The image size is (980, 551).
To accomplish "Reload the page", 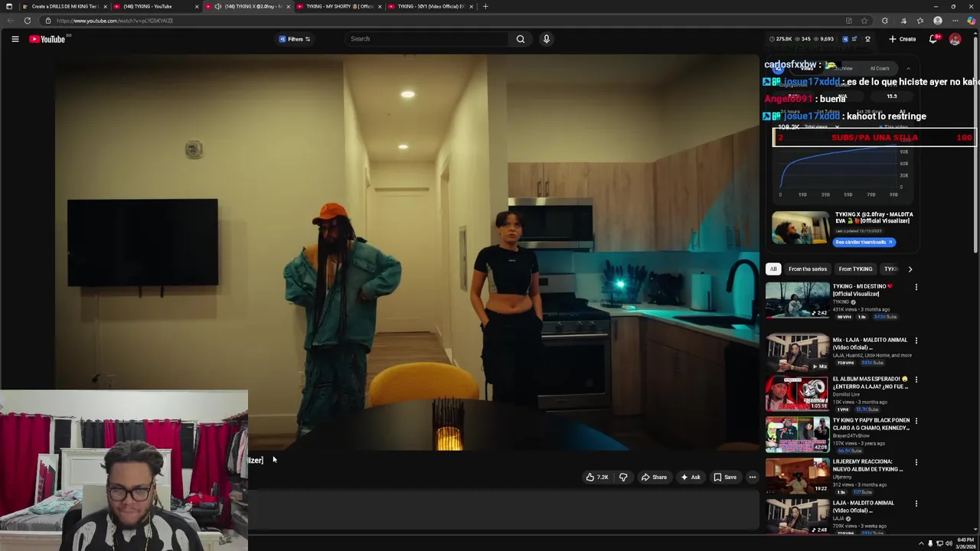I will point(28,21).
